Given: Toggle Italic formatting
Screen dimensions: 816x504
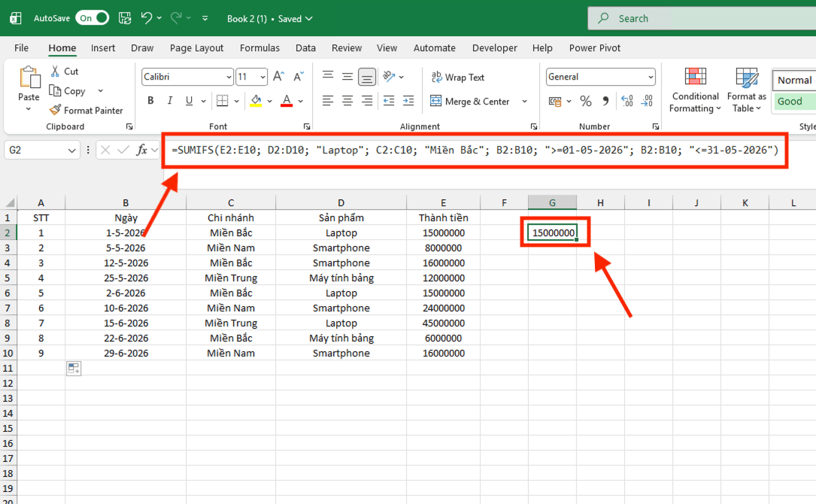Looking at the screenshot, I should [x=170, y=101].
